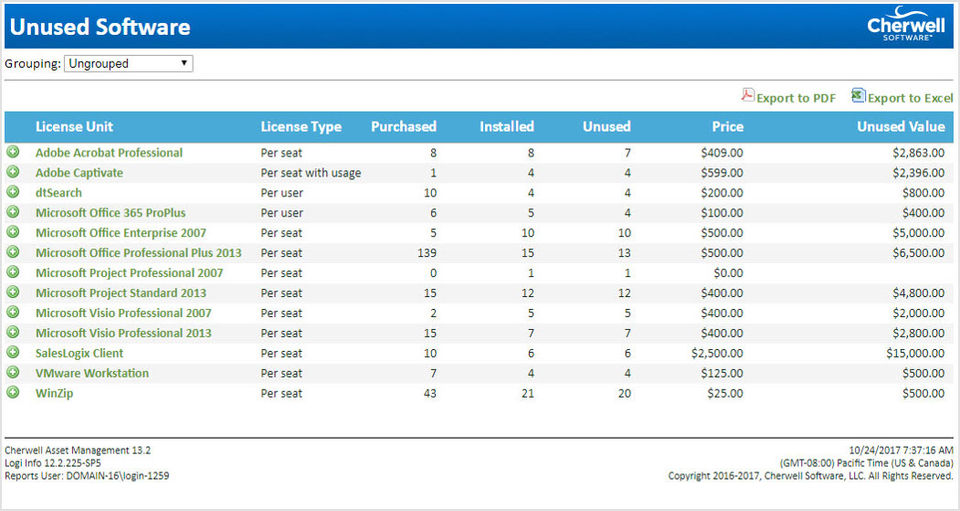Open the Microsoft Project Professional 2007 link
Viewport: 960px width, 511px height.
129,273
